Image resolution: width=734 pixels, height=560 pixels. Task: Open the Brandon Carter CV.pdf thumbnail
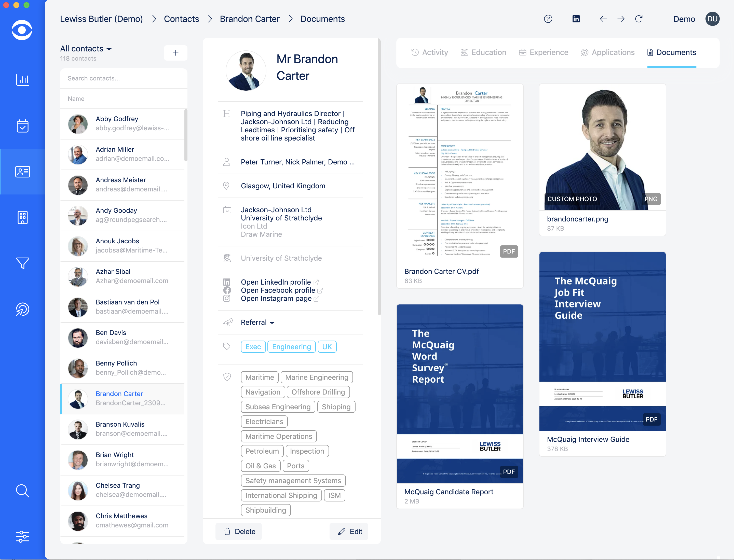(459, 173)
